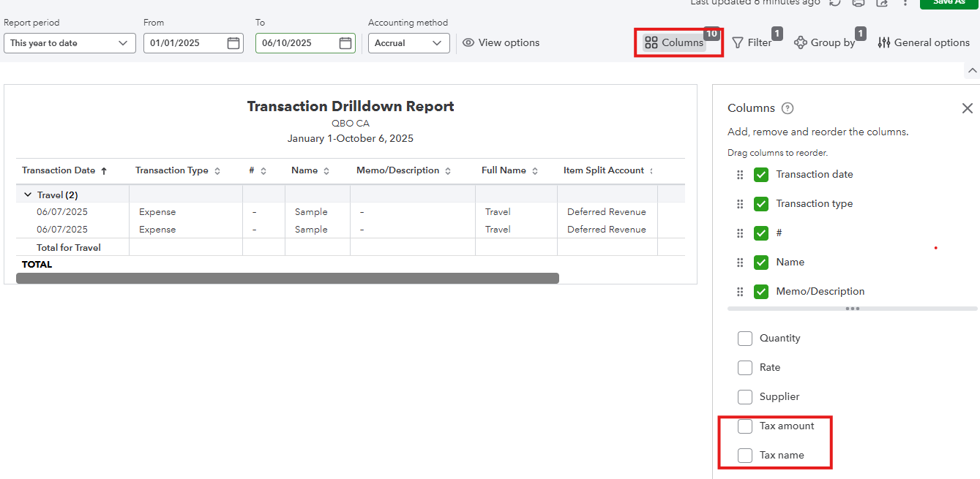Click drag handle beside # column

coord(740,233)
